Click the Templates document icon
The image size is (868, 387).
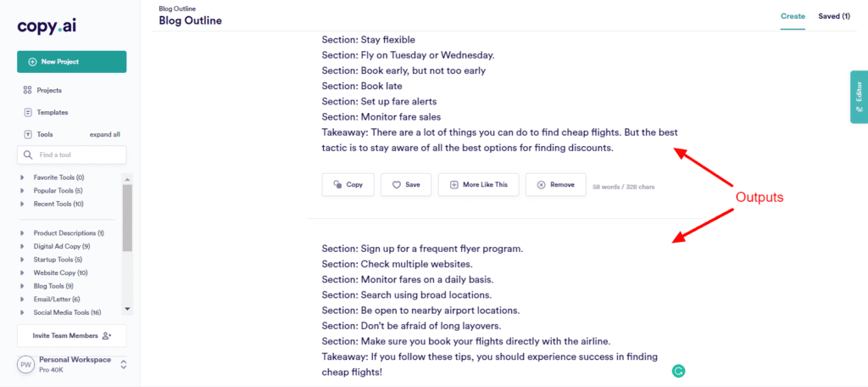[28, 112]
